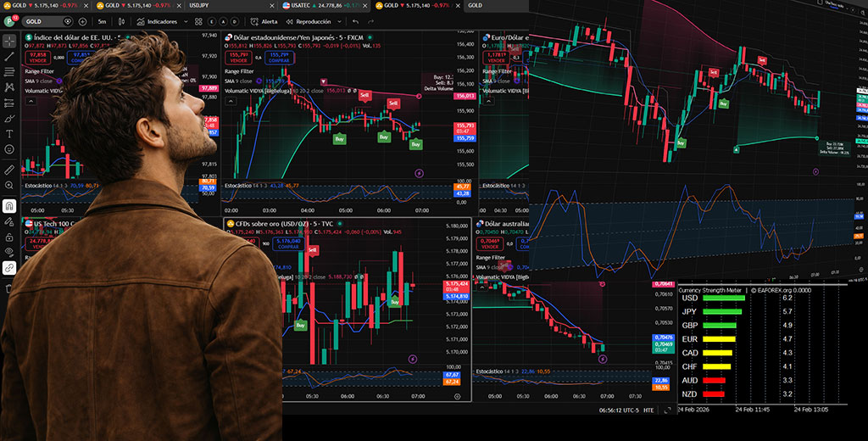This screenshot has width=868, height=441.
Task: Collapse the USD/JPY indicator legend chevron
Action: coord(233,99)
